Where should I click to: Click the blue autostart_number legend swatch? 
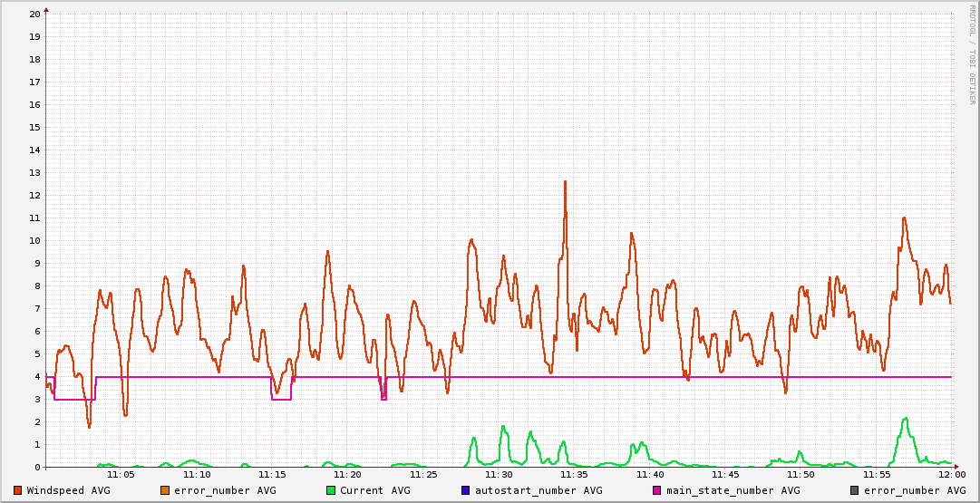[x=466, y=490]
